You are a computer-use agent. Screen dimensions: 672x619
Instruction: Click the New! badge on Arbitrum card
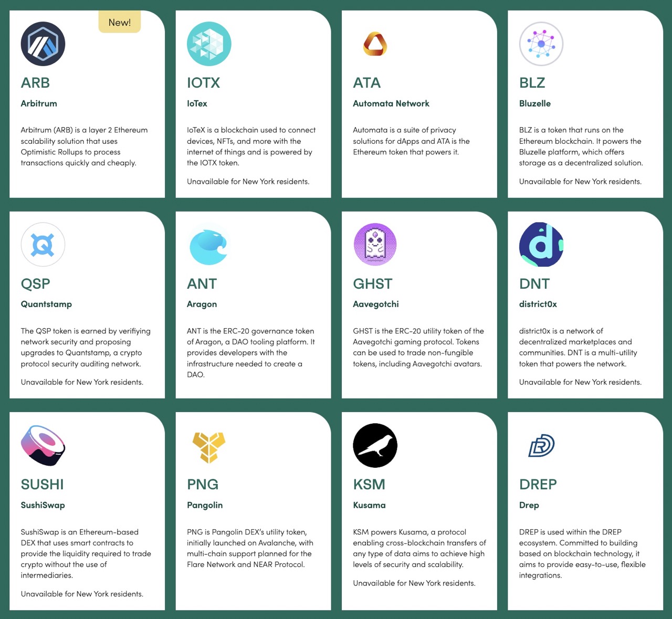click(120, 22)
